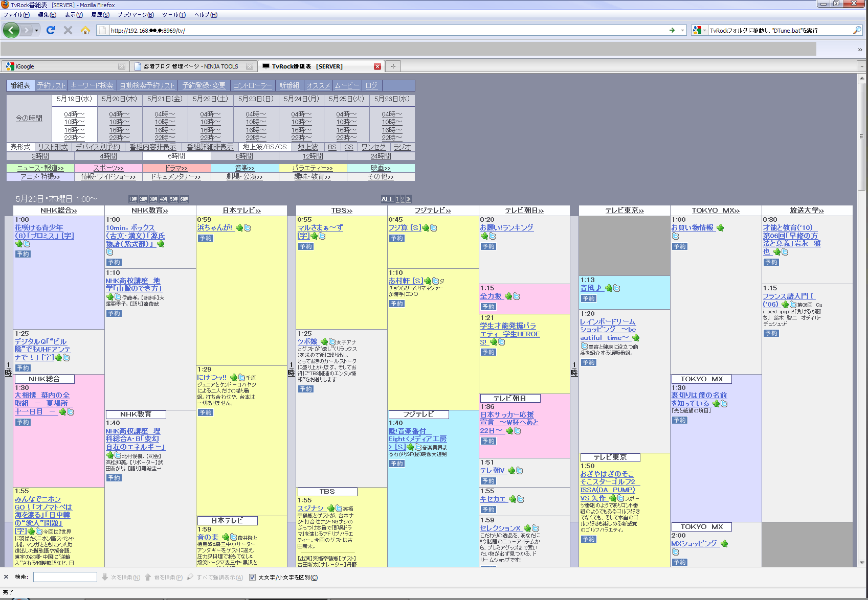This screenshot has height=600, width=868.
Task: Open program link 全力坂
Action: [491, 296]
